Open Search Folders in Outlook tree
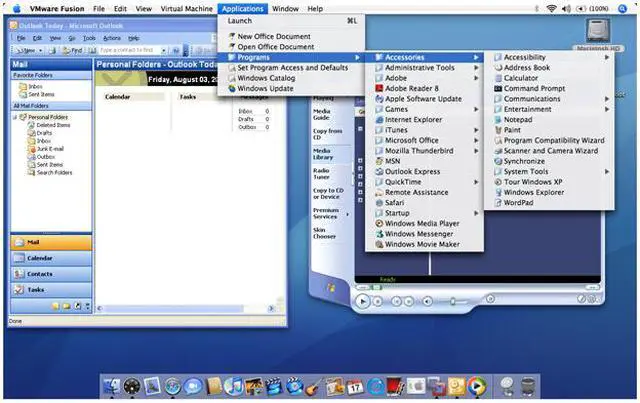Screen dimensions: 640x403 coord(50,172)
